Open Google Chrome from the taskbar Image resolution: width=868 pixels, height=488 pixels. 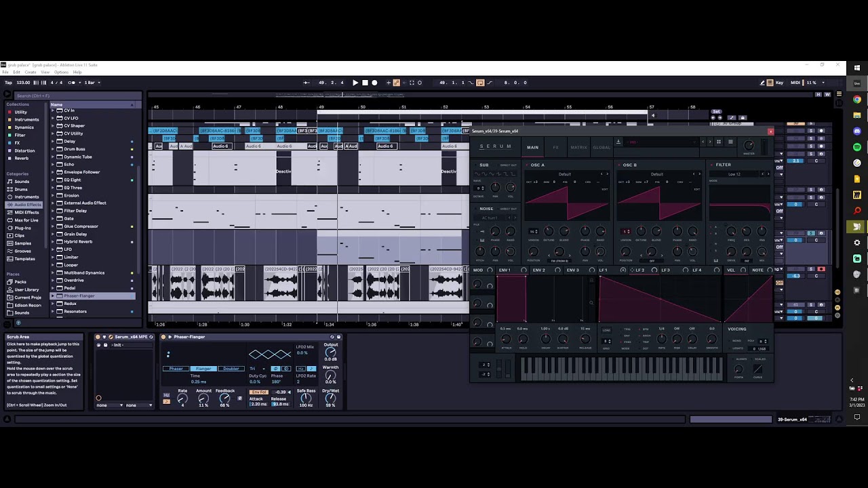click(857, 100)
